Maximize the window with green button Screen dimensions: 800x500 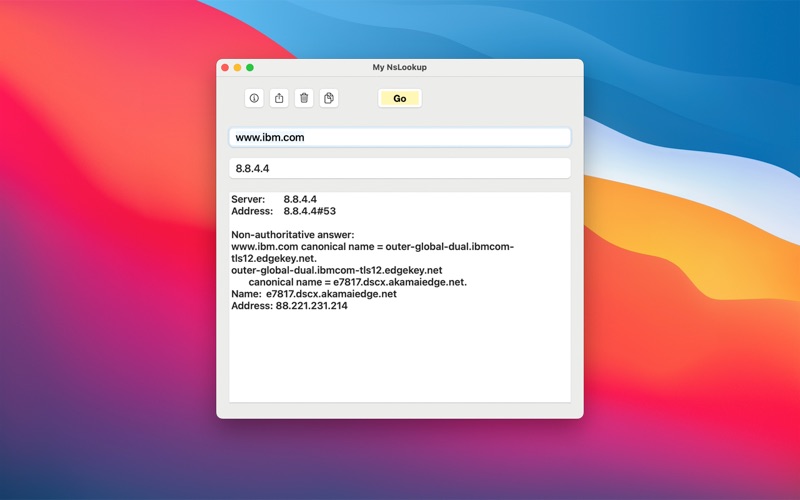point(250,67)
